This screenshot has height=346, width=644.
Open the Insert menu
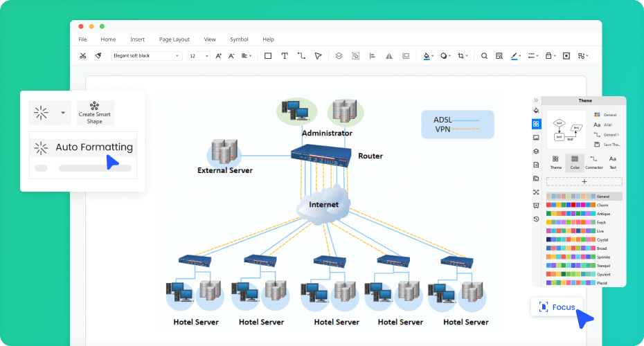(x=137, y=39)
